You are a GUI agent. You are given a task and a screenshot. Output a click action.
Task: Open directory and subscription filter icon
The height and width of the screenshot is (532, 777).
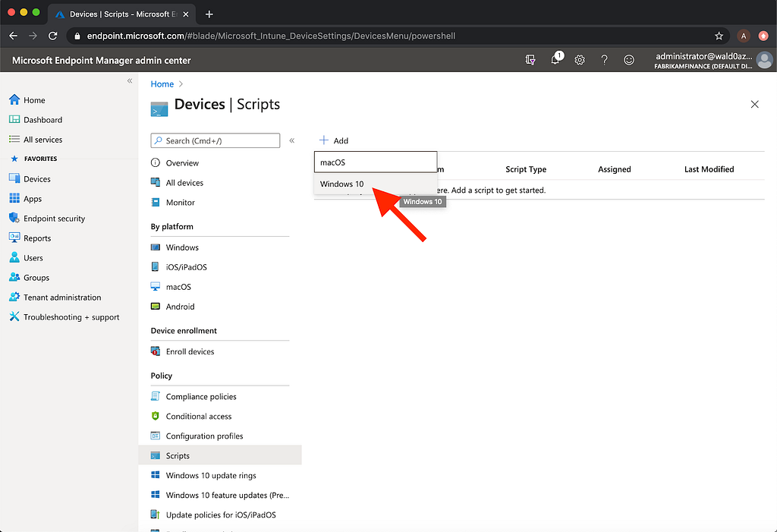point(530,60)
